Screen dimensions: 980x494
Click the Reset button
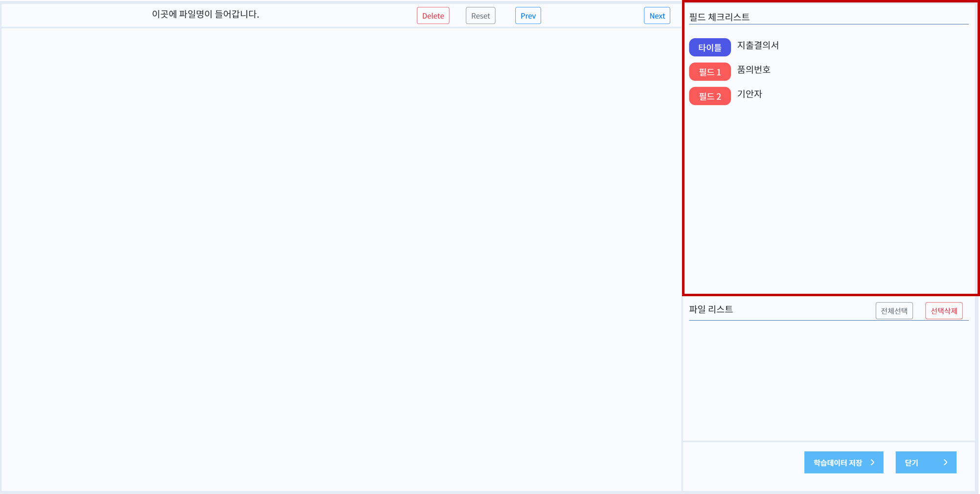480,16
